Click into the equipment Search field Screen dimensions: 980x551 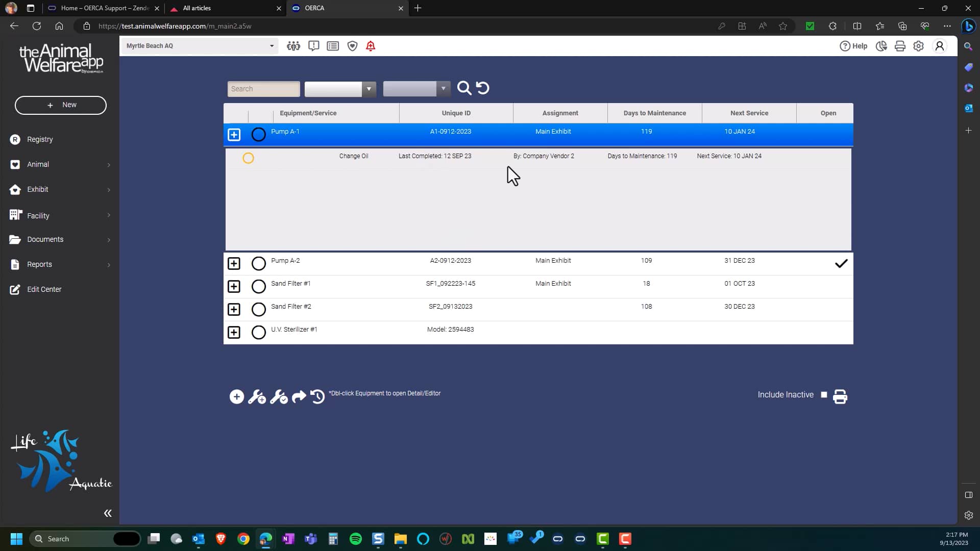pyautogui.click(x=263, y=89)
